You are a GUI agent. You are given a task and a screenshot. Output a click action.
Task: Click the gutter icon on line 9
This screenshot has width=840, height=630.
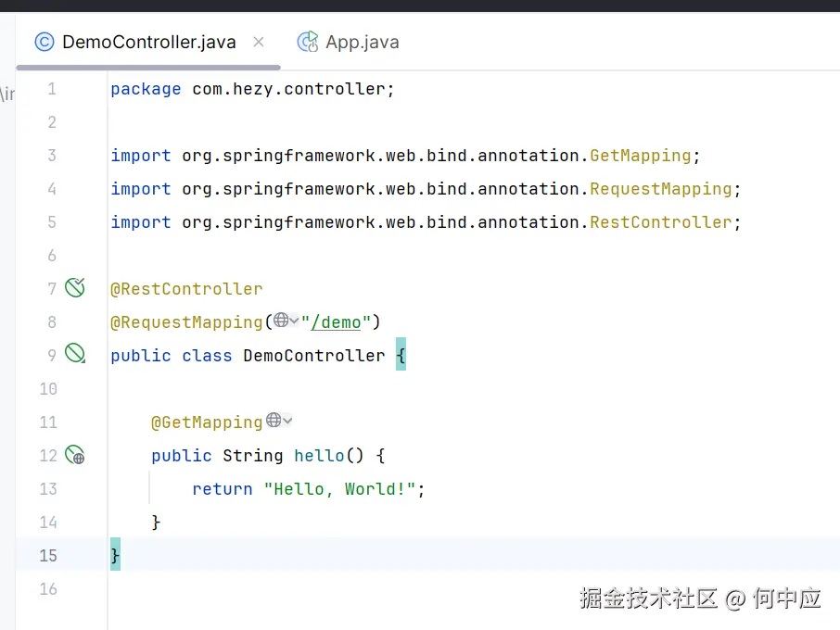tap(75, 354)
